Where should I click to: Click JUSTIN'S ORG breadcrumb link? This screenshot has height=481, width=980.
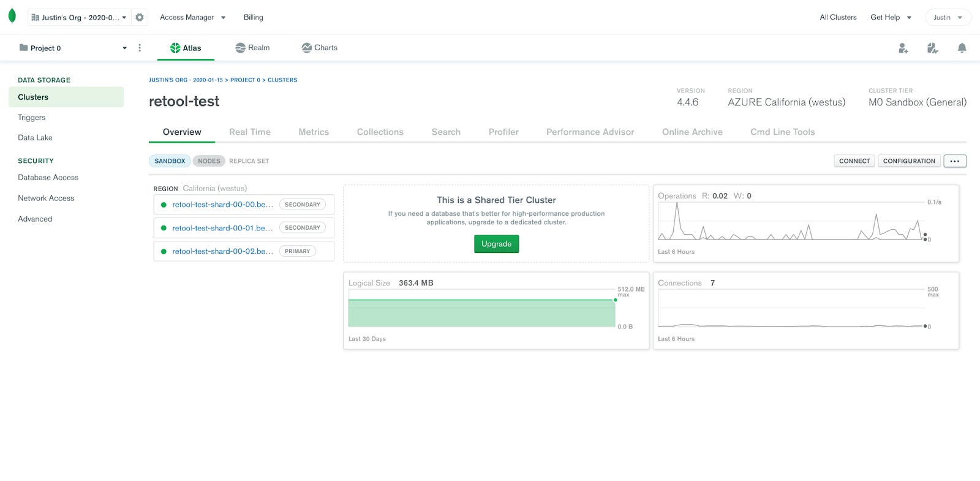pos(186,80)
